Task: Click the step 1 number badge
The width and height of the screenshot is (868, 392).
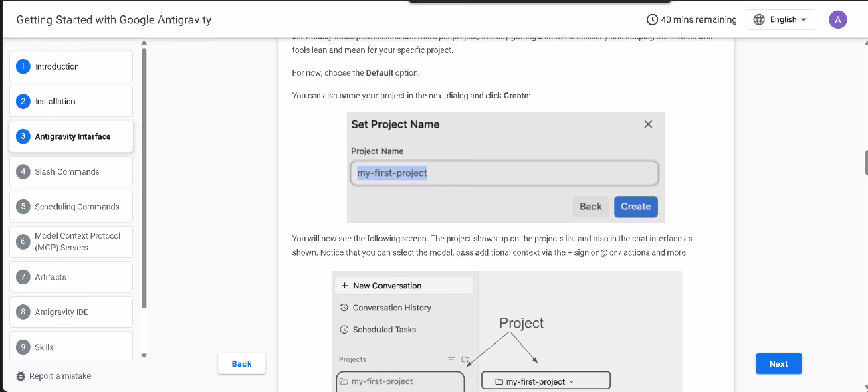Action: (x=23, y=66)
